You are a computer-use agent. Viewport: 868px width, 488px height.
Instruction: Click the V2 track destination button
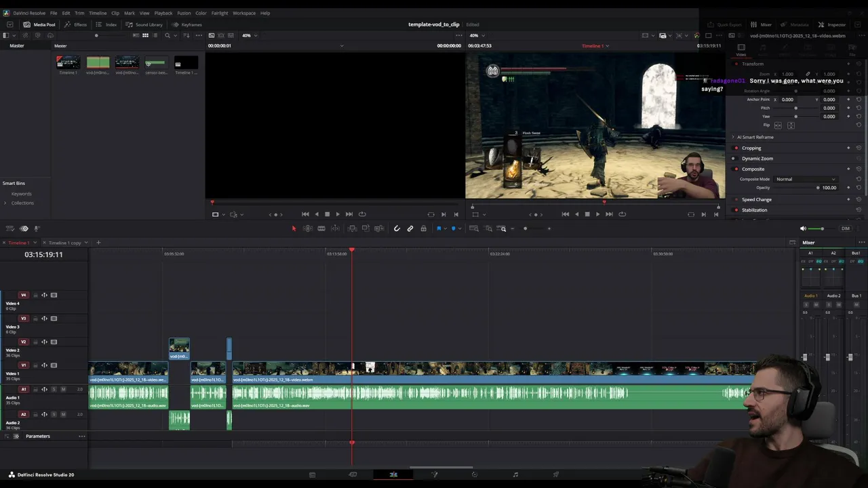click(x=24, y=342)
